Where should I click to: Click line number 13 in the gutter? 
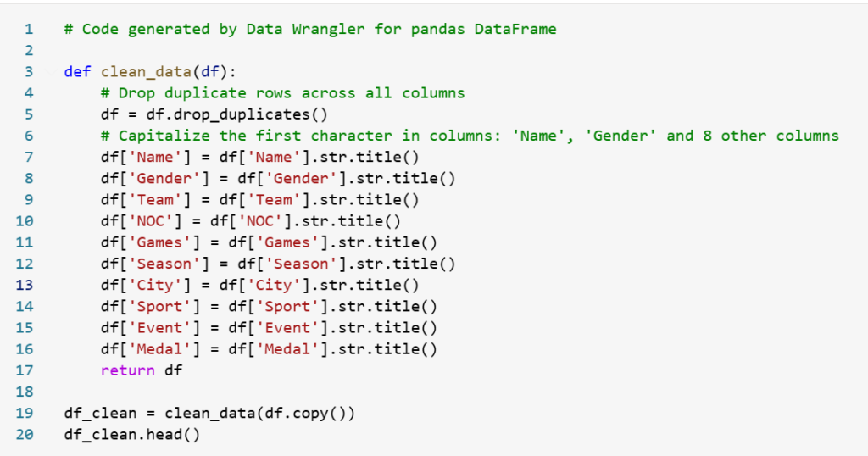[25, 285]
